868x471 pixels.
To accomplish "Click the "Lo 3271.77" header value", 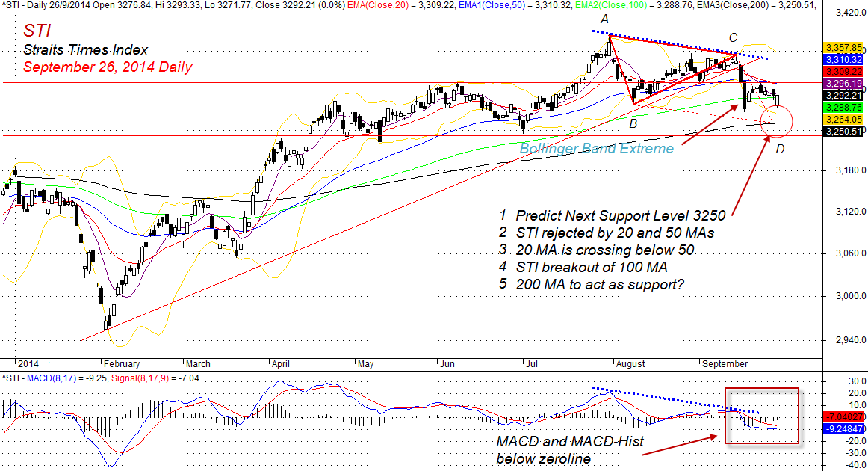I will pyautogui.click(x=230, y=5).
